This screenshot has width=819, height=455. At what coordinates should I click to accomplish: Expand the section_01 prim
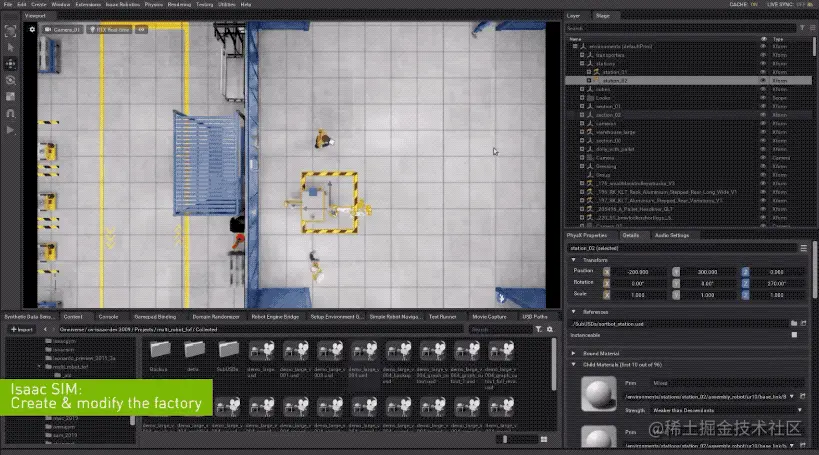pyautogui.click(x=582, y=107)
